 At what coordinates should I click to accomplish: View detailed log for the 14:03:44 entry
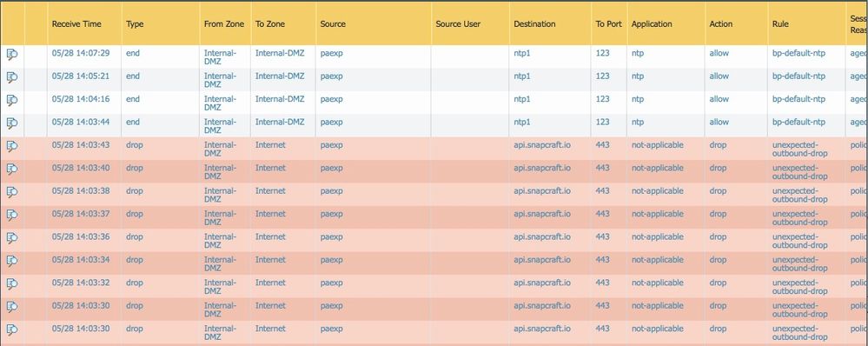pos(12,123)
